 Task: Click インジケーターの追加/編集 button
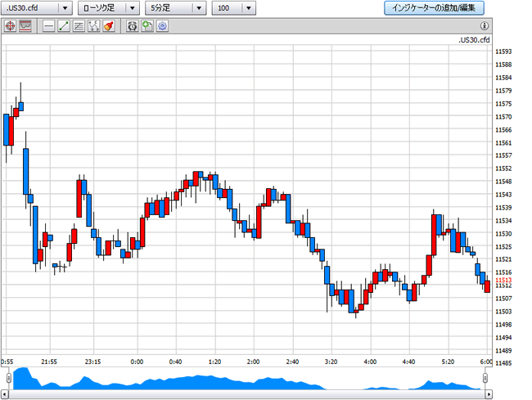coord(434,8)
